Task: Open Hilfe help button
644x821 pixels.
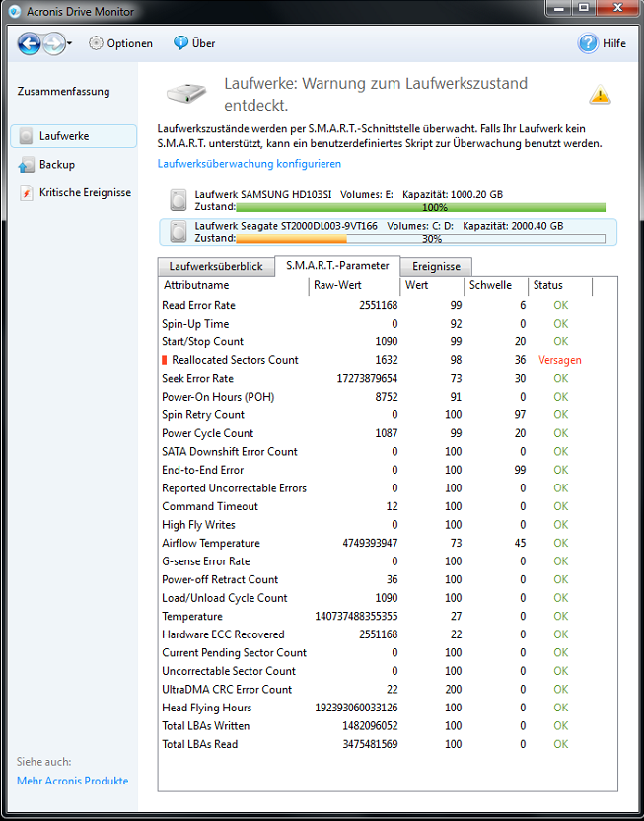Action: pos(603,43)
